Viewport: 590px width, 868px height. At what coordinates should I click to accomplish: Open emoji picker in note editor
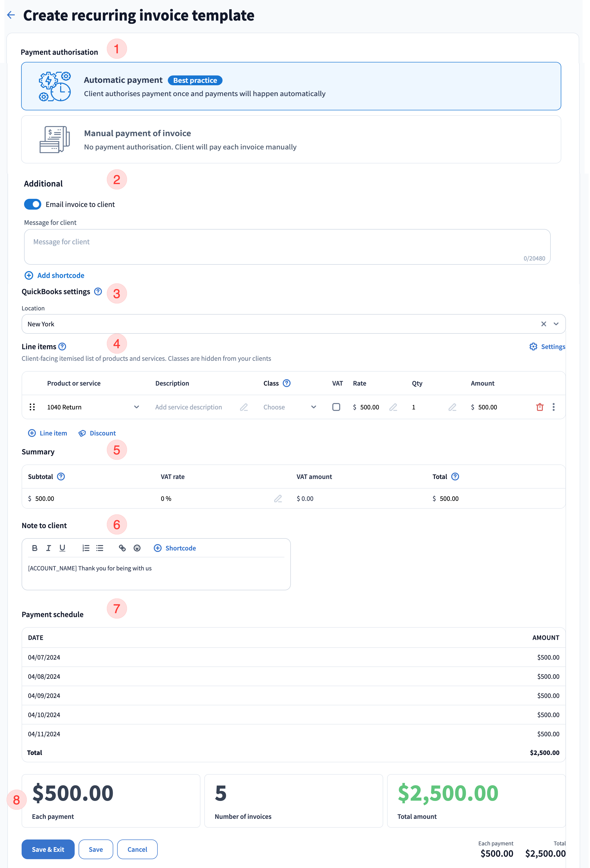(137, 548)
